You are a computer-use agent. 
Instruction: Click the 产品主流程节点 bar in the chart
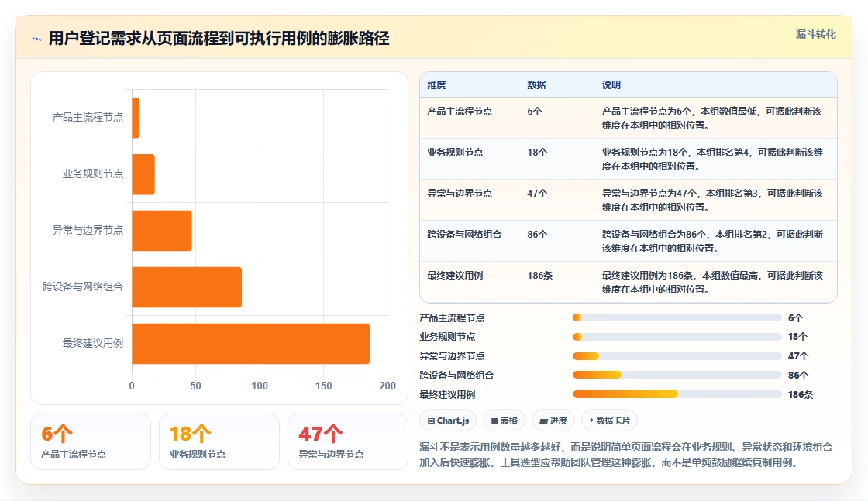tap(136, 118)
